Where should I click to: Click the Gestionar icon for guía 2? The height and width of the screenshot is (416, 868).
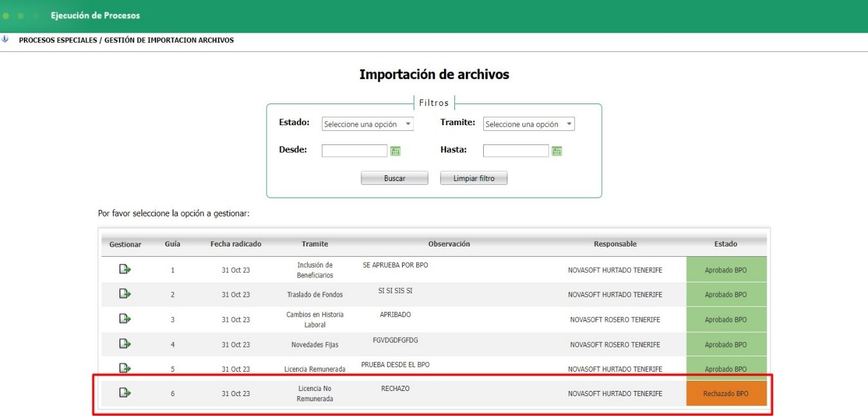tap(125, 294)
